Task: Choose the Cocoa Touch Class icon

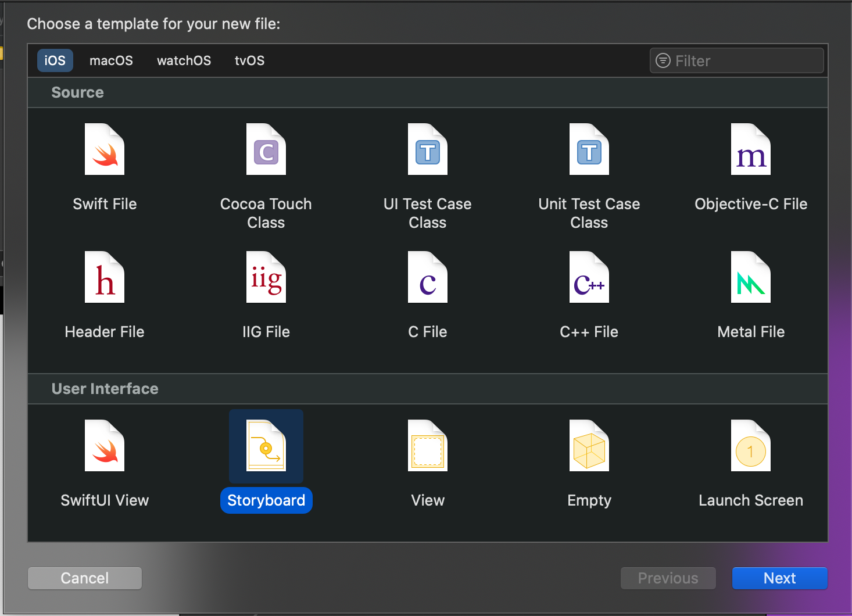Action: [x=266, y=149]
